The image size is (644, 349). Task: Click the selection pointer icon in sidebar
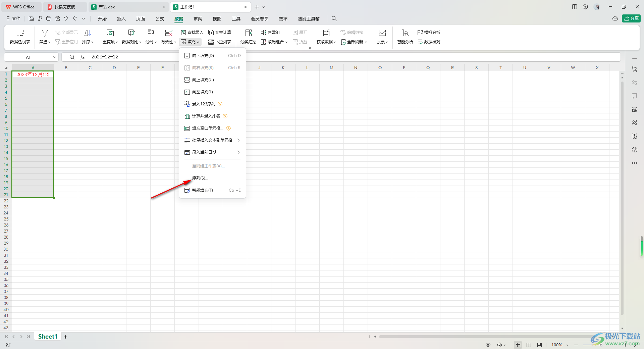pyautogui.click(x=635, y=69)
